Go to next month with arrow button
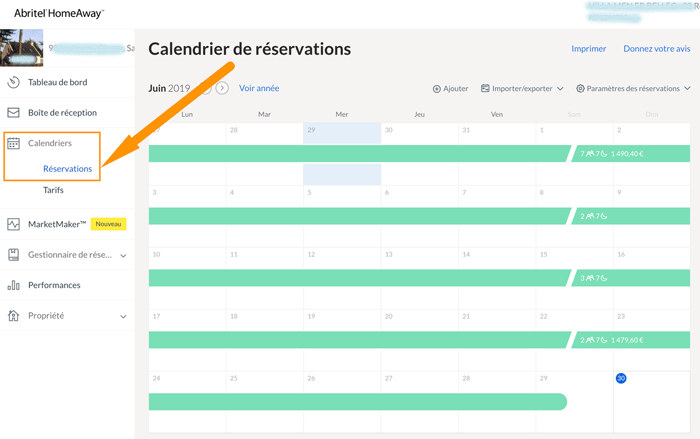This screenshot has height=439, width=700. click(x=222, y=88)
